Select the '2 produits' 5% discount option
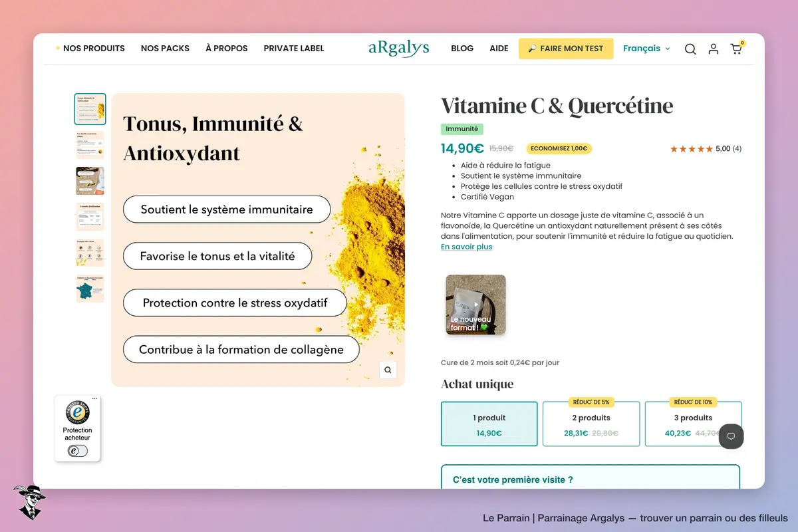Image resolution: width=798 pixels, height=532 pixels. 591,424
